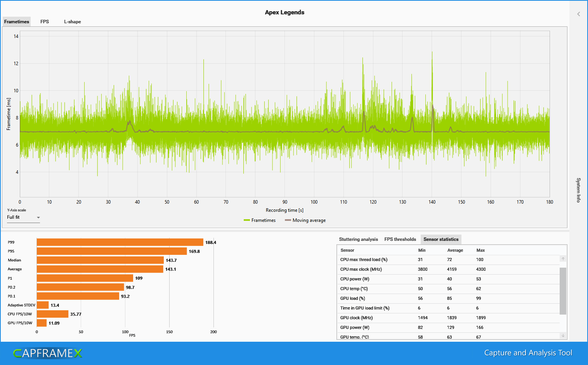Click the Apex Legends chart title
This screenshot has width=588, height=365.
tap(284, 12)
